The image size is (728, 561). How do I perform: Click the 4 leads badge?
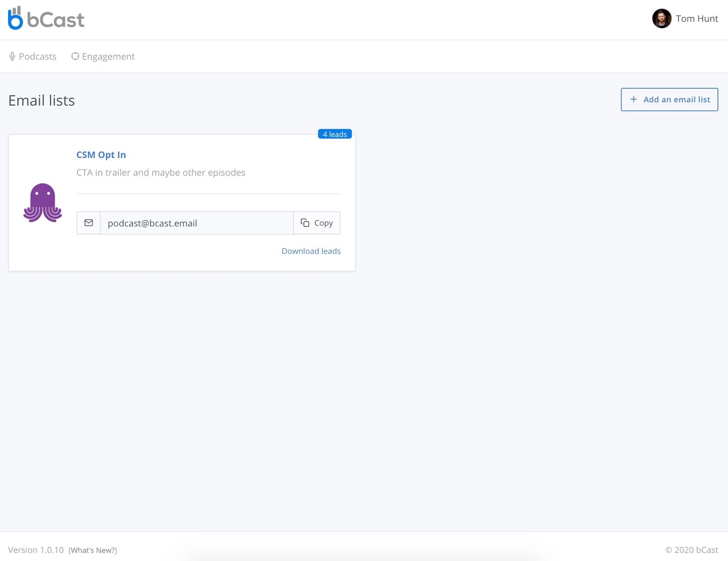pos(334,134)
